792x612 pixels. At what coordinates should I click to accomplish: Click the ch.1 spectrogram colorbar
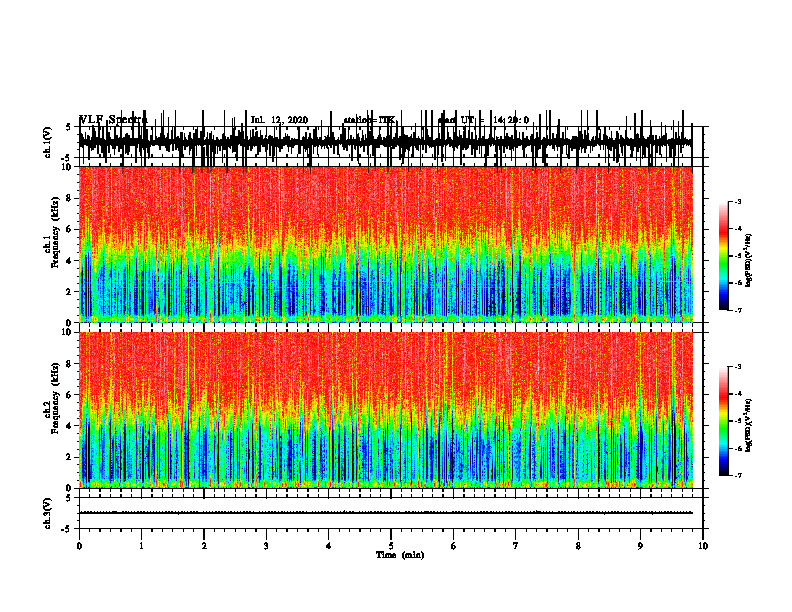click(723, 256)
